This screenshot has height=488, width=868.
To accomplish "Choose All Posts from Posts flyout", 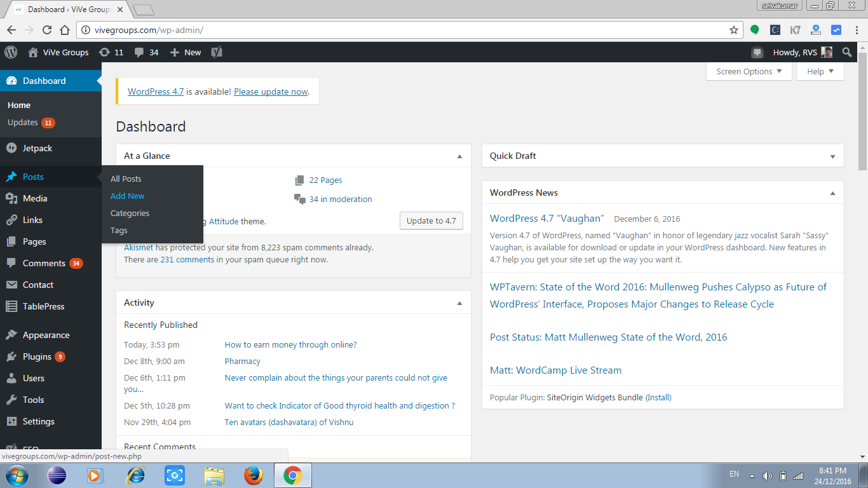I will [x=126, y=179].
